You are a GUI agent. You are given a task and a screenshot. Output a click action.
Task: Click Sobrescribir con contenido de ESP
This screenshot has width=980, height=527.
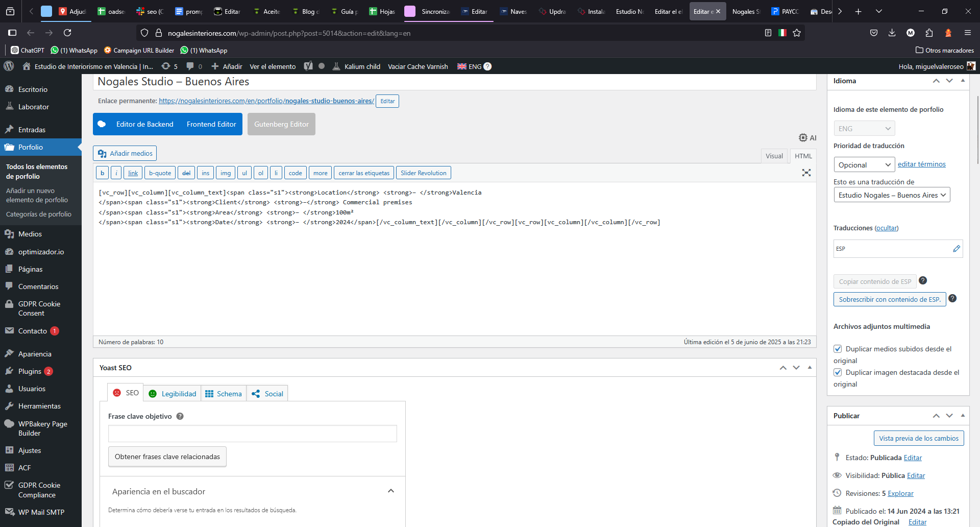tap(890, 299)
